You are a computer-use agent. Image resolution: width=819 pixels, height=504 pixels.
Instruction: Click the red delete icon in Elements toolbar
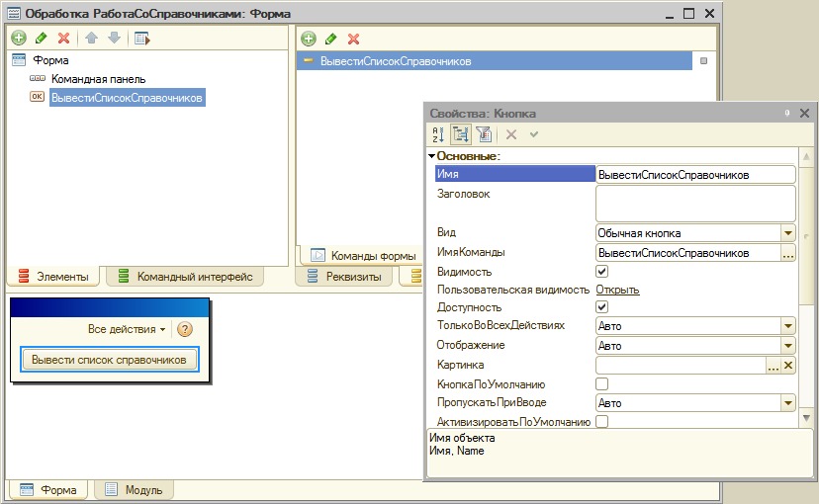tap(63, 39)
